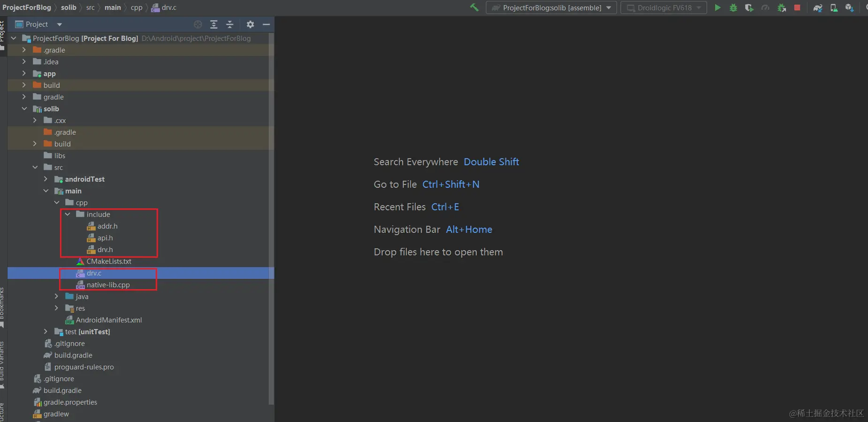Run the app with the green play button
Screen dimensions: 868x422
coord(717,8)
